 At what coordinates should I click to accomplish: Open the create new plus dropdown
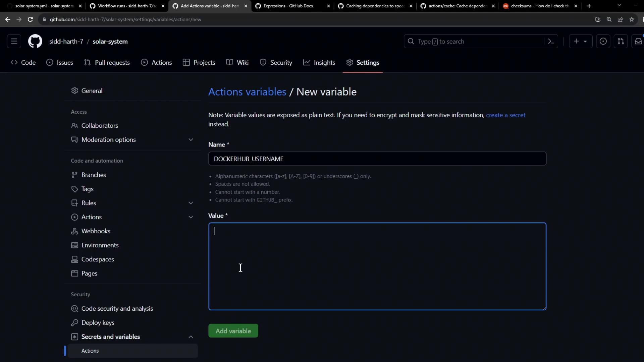pyautogui.click(x=580, y=42)
